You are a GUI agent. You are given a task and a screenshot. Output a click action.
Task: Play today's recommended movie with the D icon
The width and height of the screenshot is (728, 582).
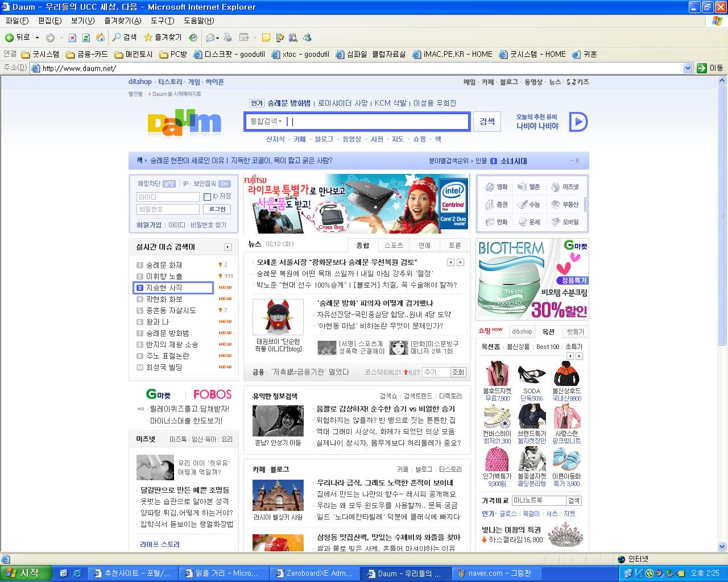[x=578, y=122]
